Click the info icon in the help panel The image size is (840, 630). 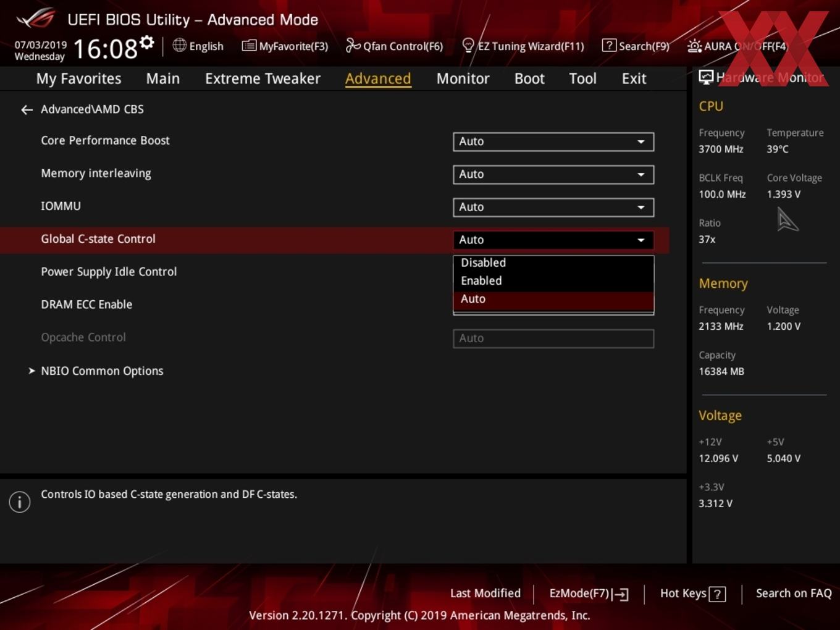click(20, 502)
